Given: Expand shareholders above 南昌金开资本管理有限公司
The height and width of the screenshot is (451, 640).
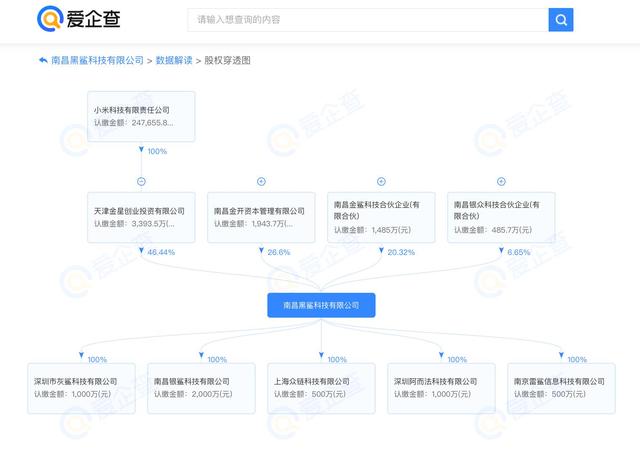Looking at the screenshot, I should point(261,182).
